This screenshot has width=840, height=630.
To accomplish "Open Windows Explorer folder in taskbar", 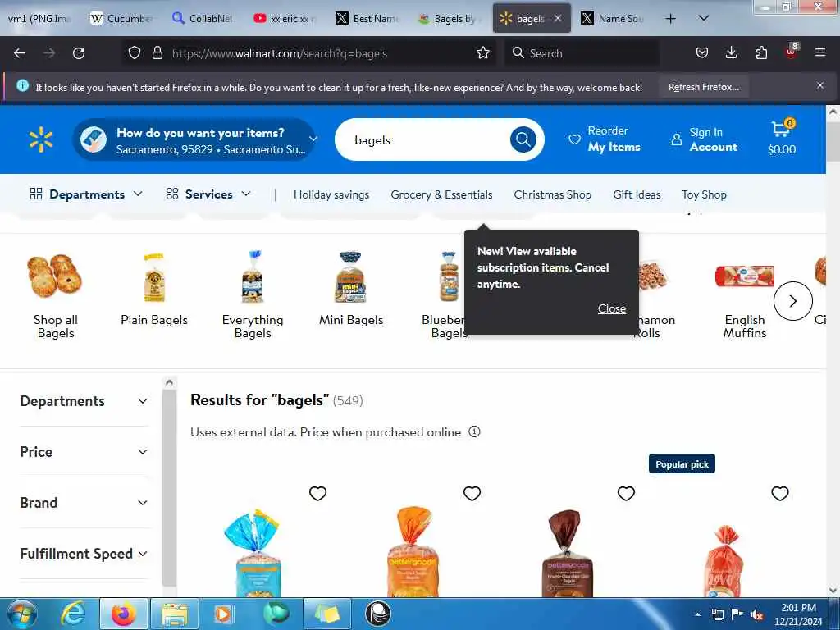I will point(175,614).
